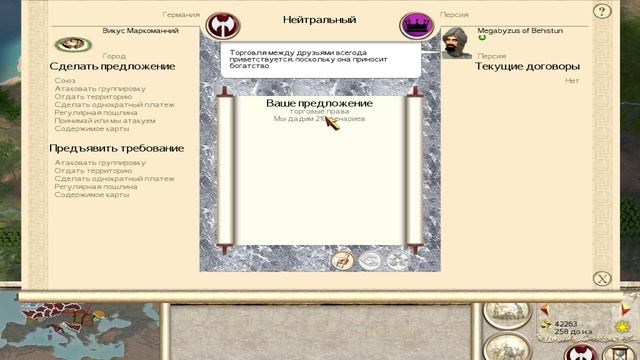Image resolution: width=640 pixels, height=360 pixels.
Task: Click the right orange arrow above sun icon
Action: coord(626,309)
